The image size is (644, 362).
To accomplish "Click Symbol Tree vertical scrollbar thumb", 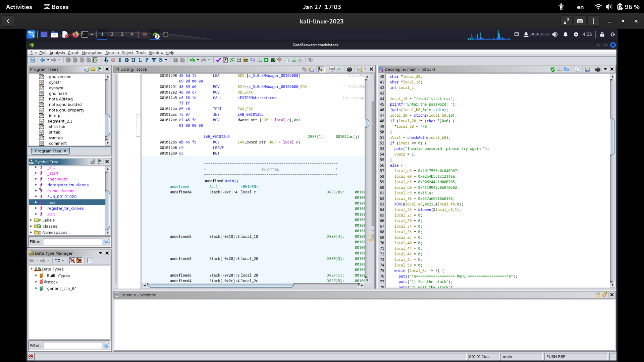I will click(108, 210).
